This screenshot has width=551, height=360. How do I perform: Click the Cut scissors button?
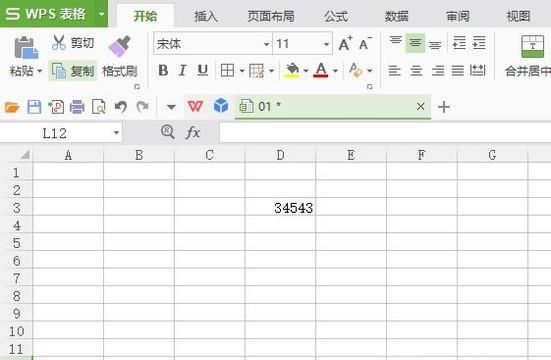[x=72, y=43]
